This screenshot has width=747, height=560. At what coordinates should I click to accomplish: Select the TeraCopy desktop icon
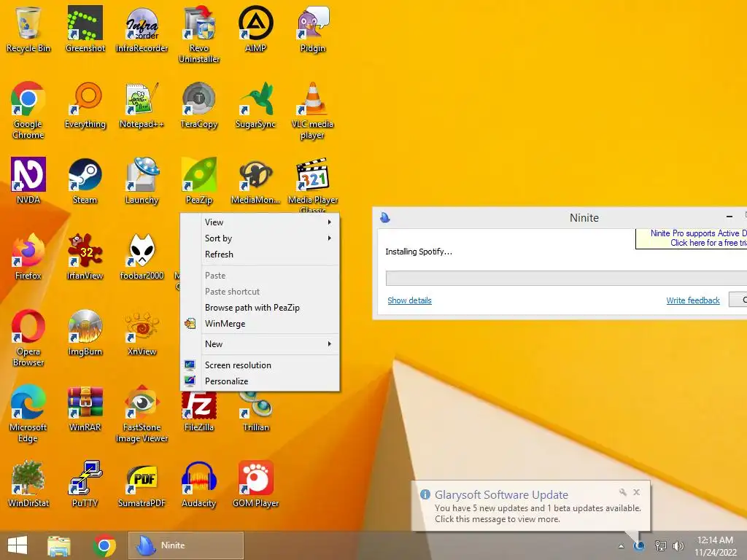click(x=199, y=105)
